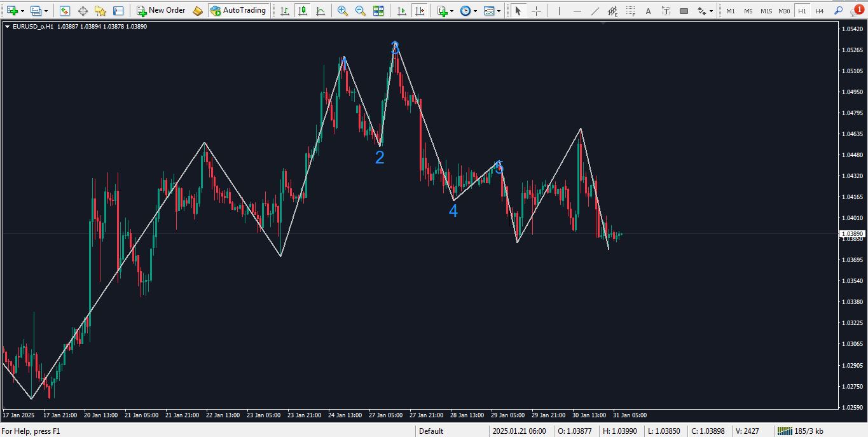
Task: Switch chart to candlestick mode
Action: 303,11
